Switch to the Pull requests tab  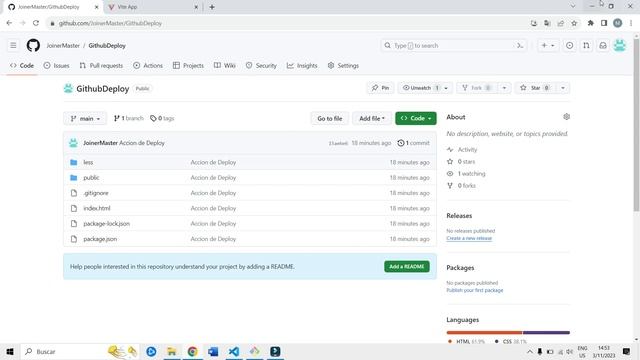tap(101, 65)
